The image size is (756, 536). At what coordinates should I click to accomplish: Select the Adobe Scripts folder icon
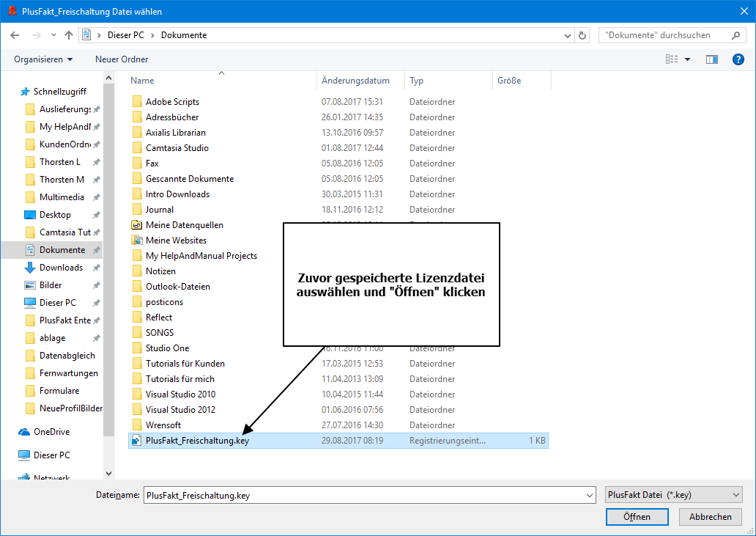[x=137, y=102]
